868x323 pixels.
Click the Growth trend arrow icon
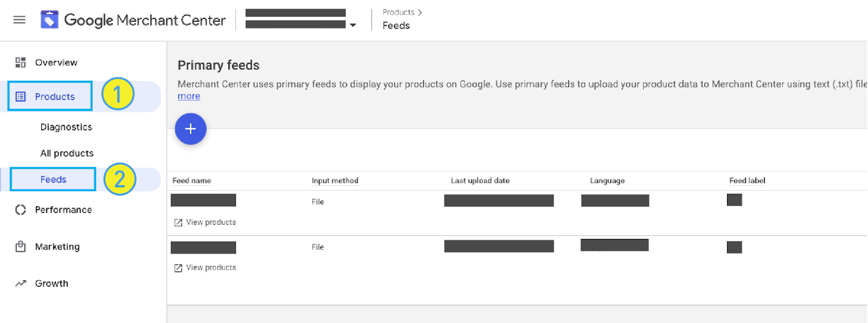pos(21,283)
